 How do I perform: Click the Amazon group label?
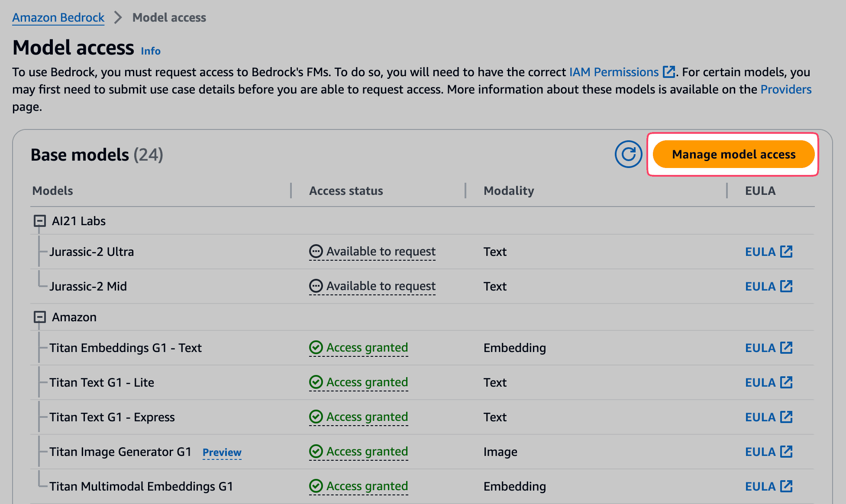coord(74,317)
